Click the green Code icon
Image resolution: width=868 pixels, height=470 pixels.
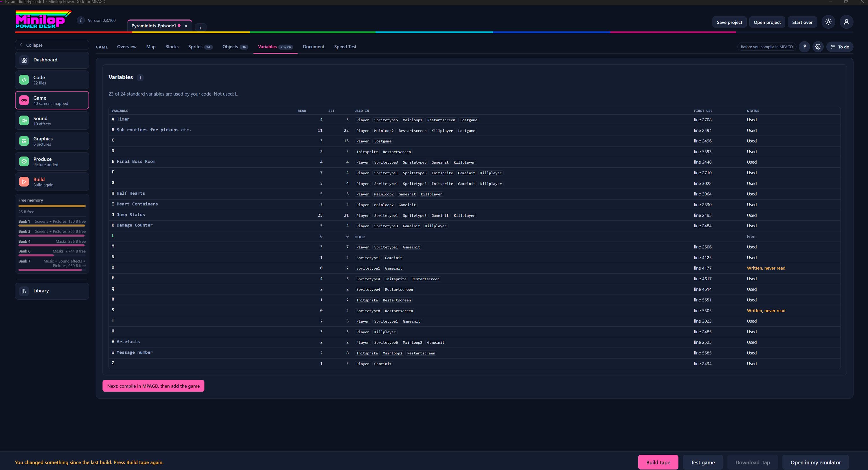pyautogui.click(x=24, y=80)
